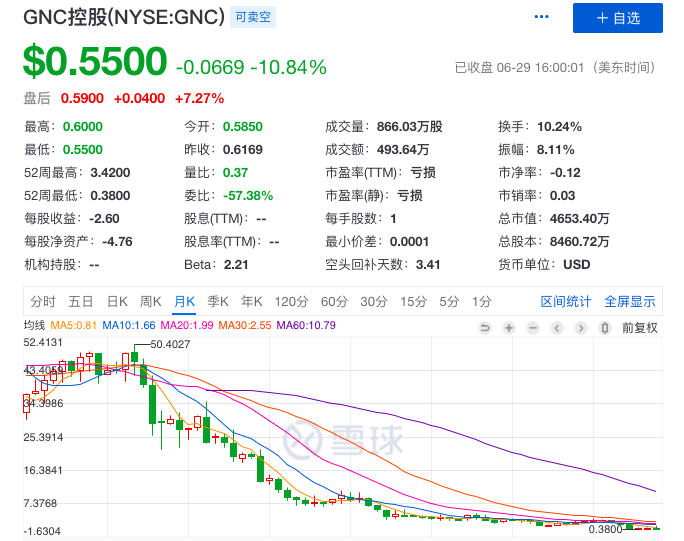
Task: Pan chart left with left chevron icon
Action: (557, 328)
